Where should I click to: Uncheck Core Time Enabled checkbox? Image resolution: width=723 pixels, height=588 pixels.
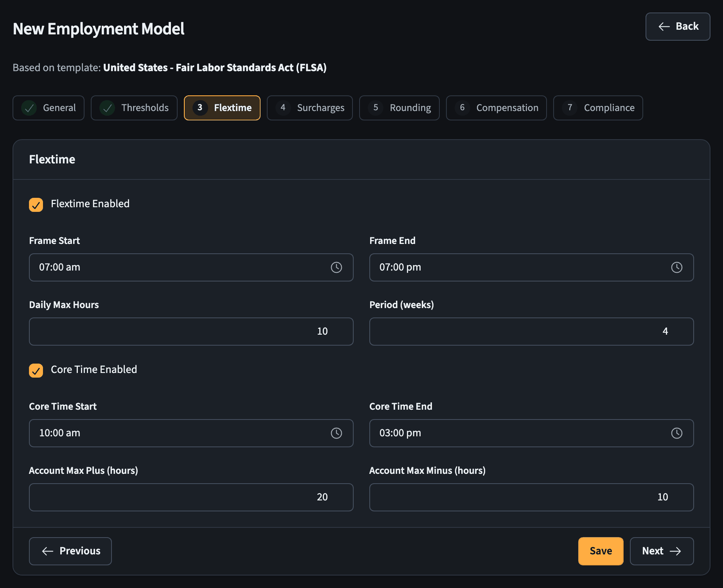coord(36,370)
